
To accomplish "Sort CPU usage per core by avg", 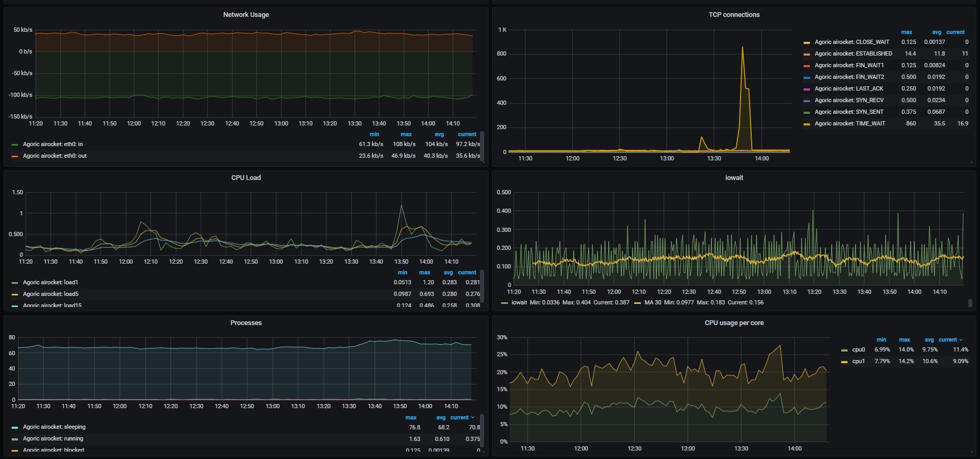I will (929, 340).
